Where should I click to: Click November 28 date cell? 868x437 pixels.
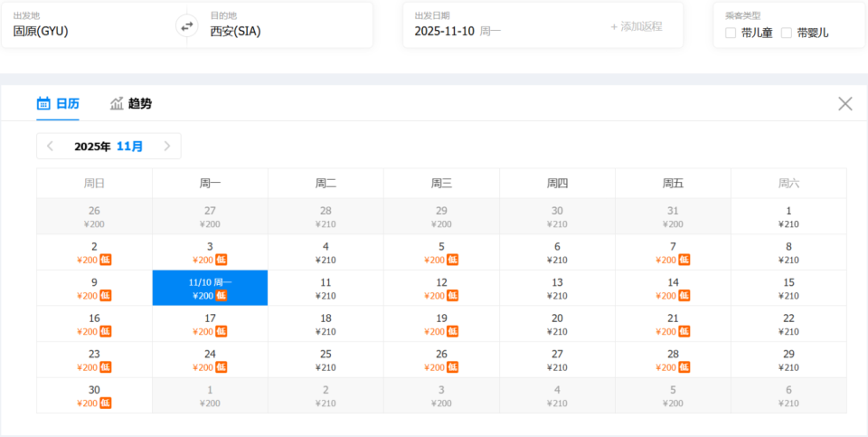[673, 359]
